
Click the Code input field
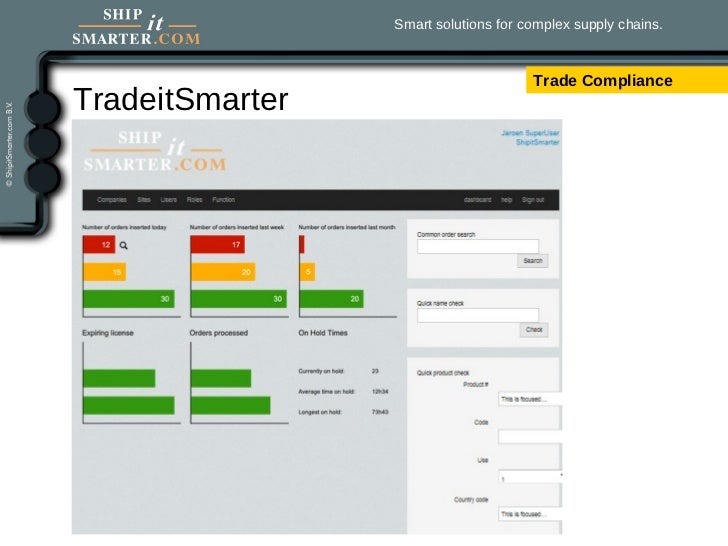coord(530,437)
